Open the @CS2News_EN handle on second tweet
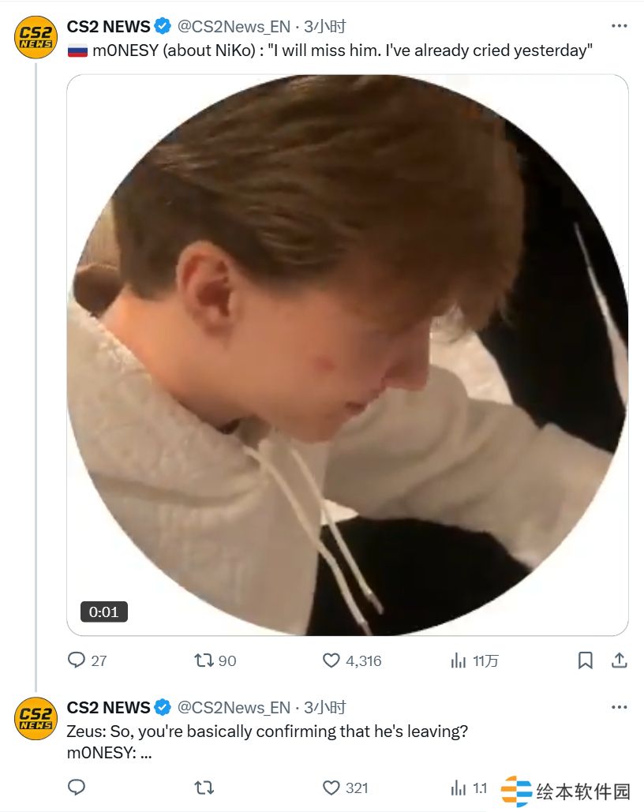The width and height of the screenshot is (644, 812). (x=234, y=707)
